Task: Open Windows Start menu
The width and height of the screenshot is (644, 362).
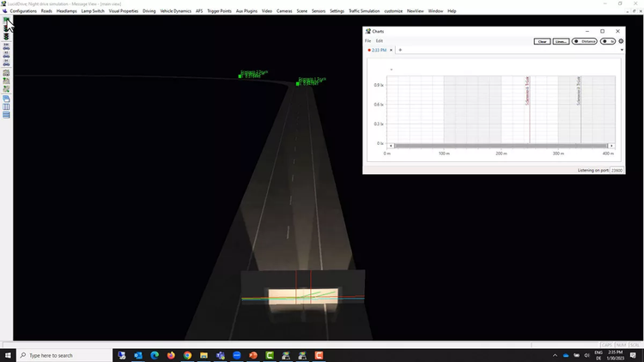Action: coord(8,355)
